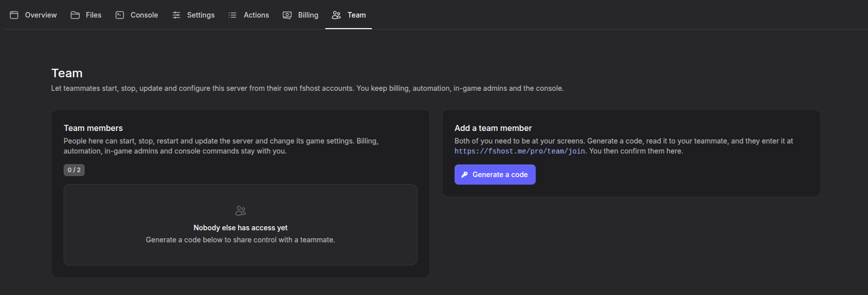The height and width of the screenshot is (295, 868).
Task: Click the 'Add a team member' heading
Action: [x=493, y=128]
